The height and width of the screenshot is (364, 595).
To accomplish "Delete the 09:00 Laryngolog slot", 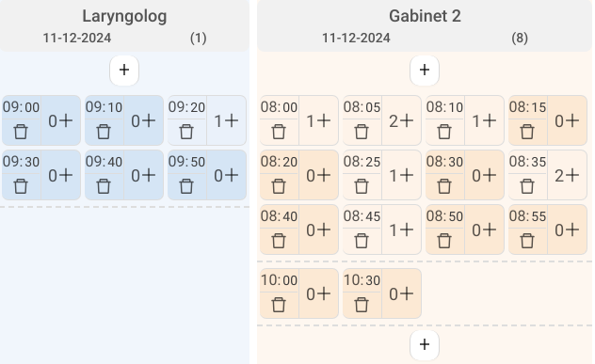I will click(x=21, y=132).
